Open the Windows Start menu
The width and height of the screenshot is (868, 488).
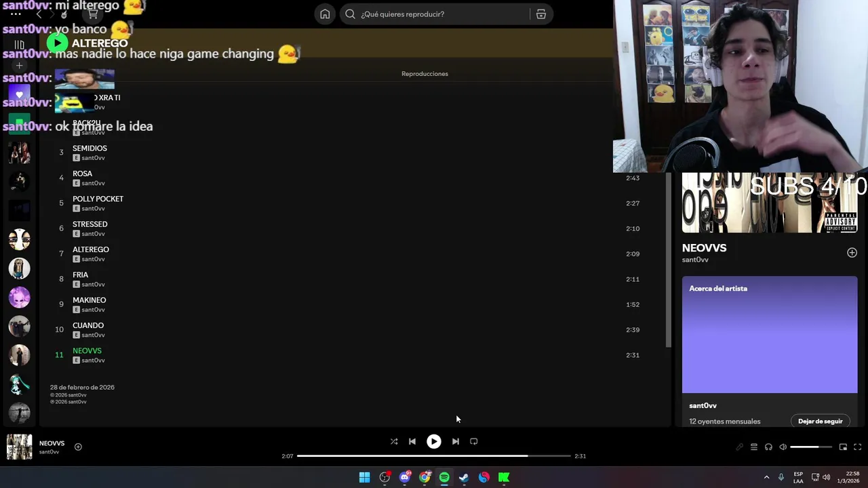click(364, 477)
